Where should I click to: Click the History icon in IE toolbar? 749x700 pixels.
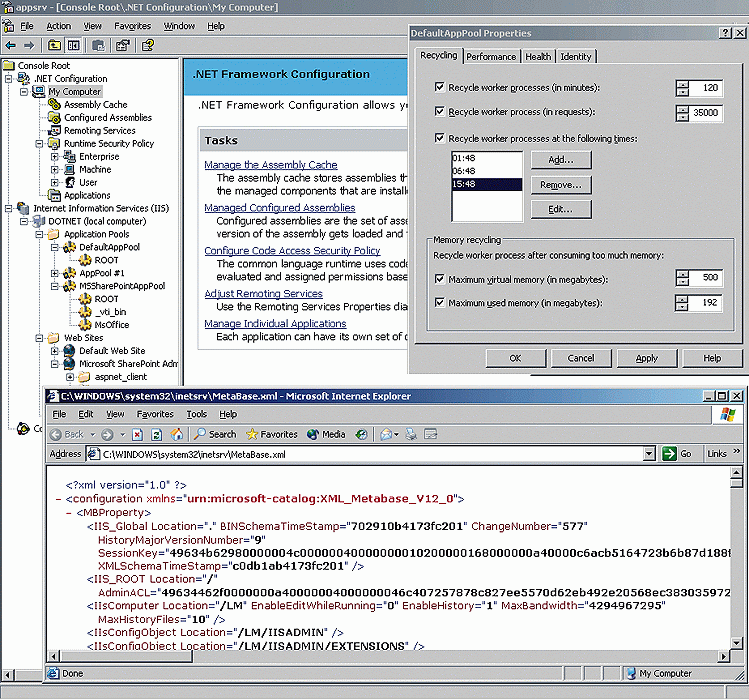(362, 434)
